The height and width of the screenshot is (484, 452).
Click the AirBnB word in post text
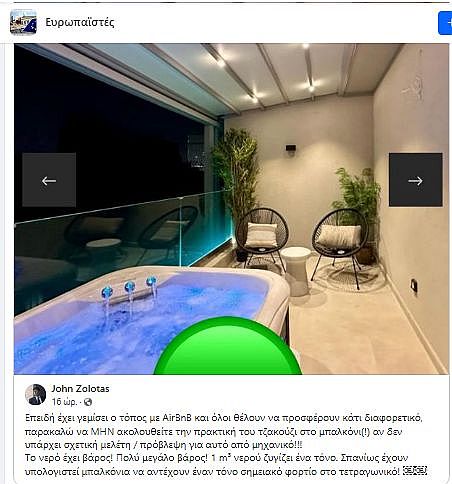pos(177,418)
